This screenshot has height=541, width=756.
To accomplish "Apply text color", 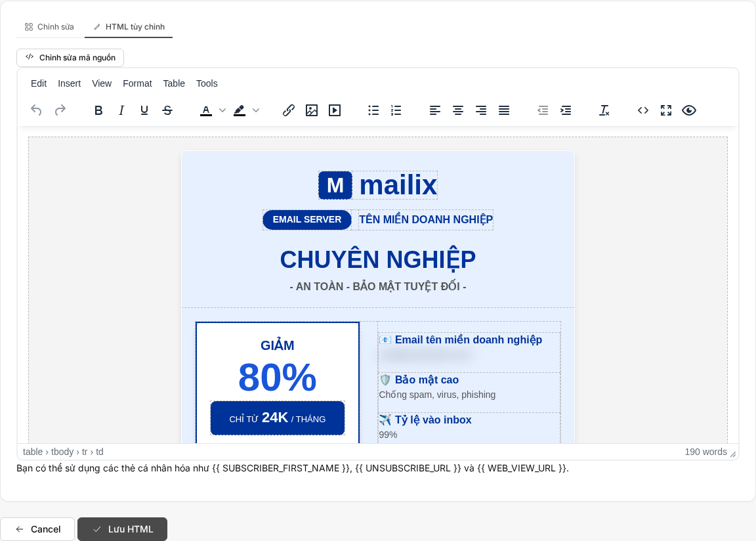I will 206,110.
